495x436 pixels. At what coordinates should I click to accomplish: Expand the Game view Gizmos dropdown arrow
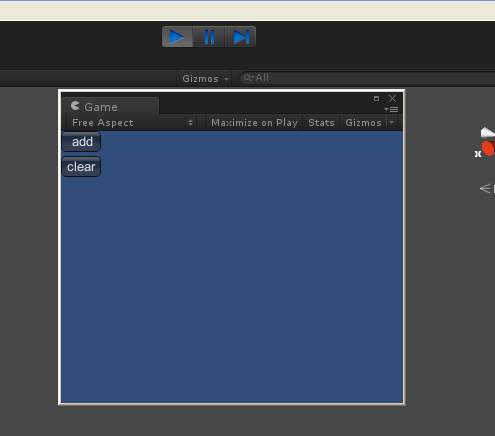392,123
